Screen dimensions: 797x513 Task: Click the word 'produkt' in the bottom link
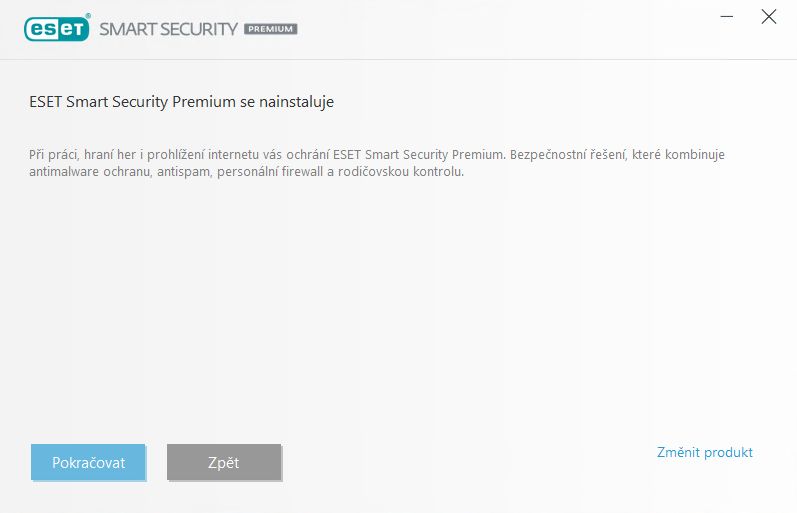[x=728, y=452]
